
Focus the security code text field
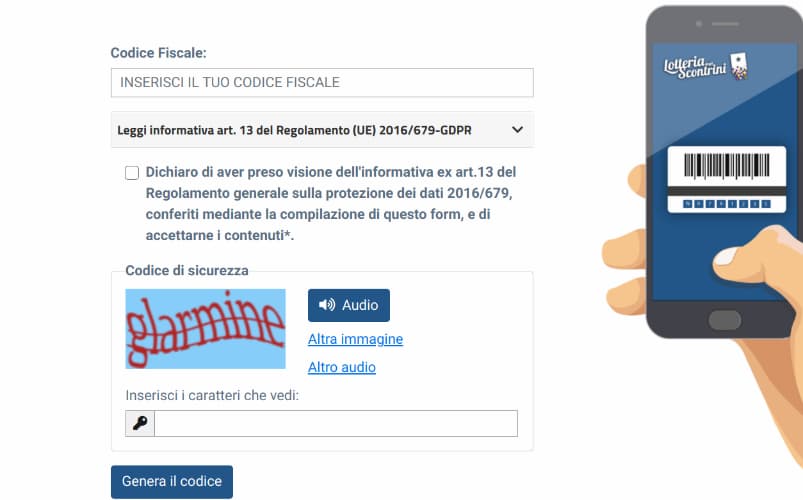(336, 423)
